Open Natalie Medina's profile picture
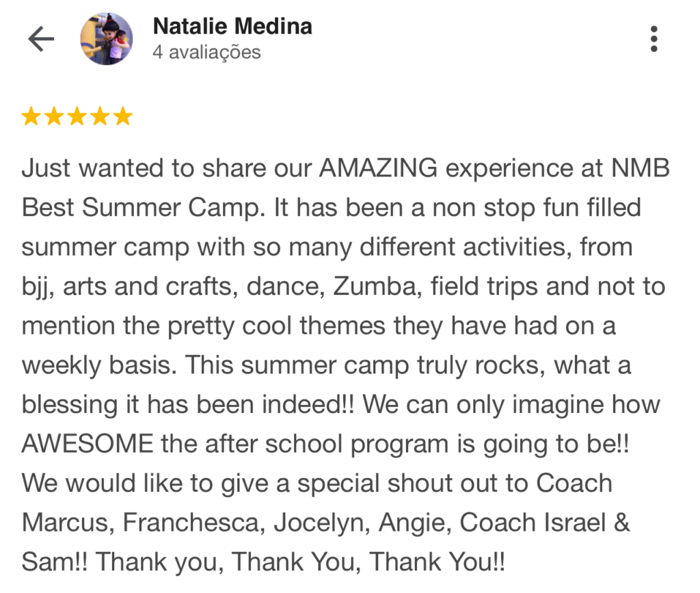Screen dimensions: 700x593 106,39
